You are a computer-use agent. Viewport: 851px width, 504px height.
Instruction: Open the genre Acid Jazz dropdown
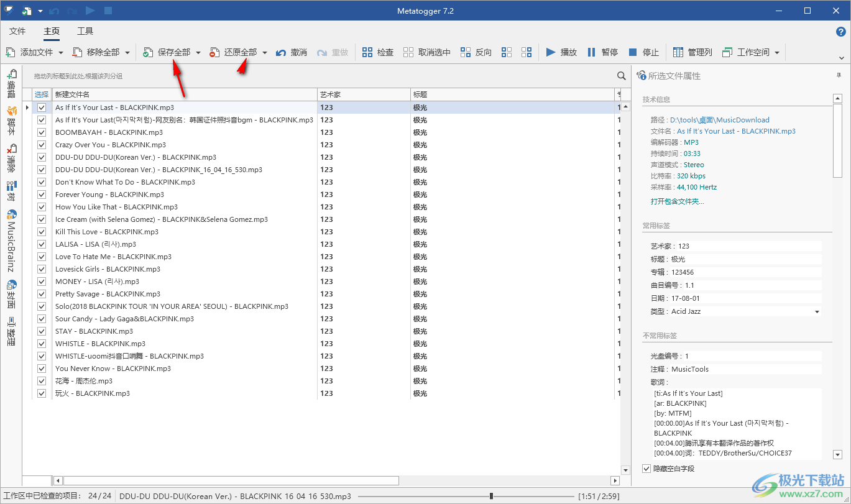click(817, 311)
